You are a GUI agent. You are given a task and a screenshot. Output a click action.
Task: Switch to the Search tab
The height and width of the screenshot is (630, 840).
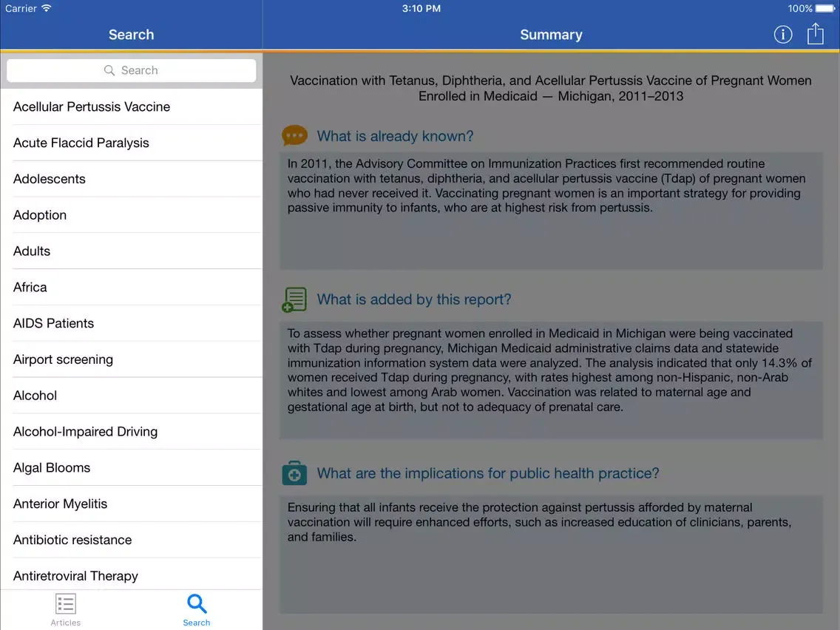click(x=197, y=609)
